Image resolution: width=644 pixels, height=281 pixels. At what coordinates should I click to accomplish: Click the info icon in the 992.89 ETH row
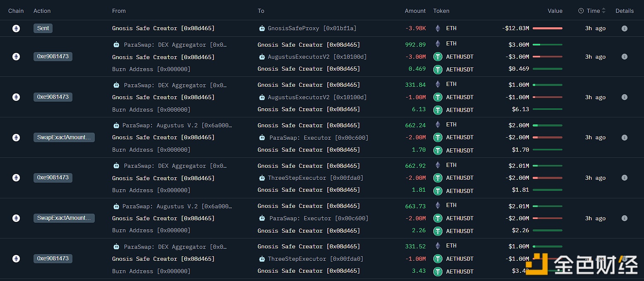pyautogui.click(x=625, y=57)
